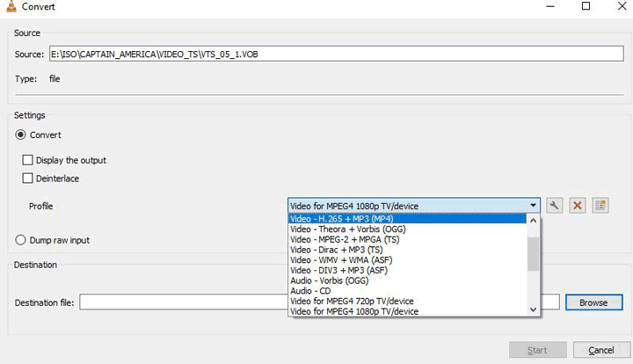Create a new profile icon
This screenshot has width=633, height=364.
pos(600,206)
